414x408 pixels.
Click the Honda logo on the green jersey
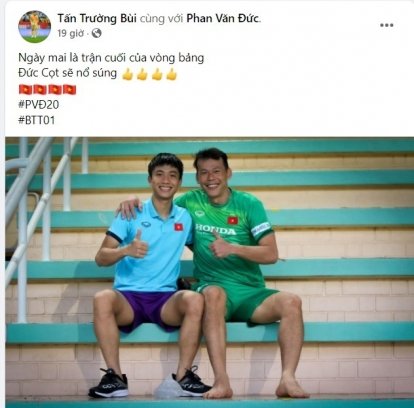[216, 229]
